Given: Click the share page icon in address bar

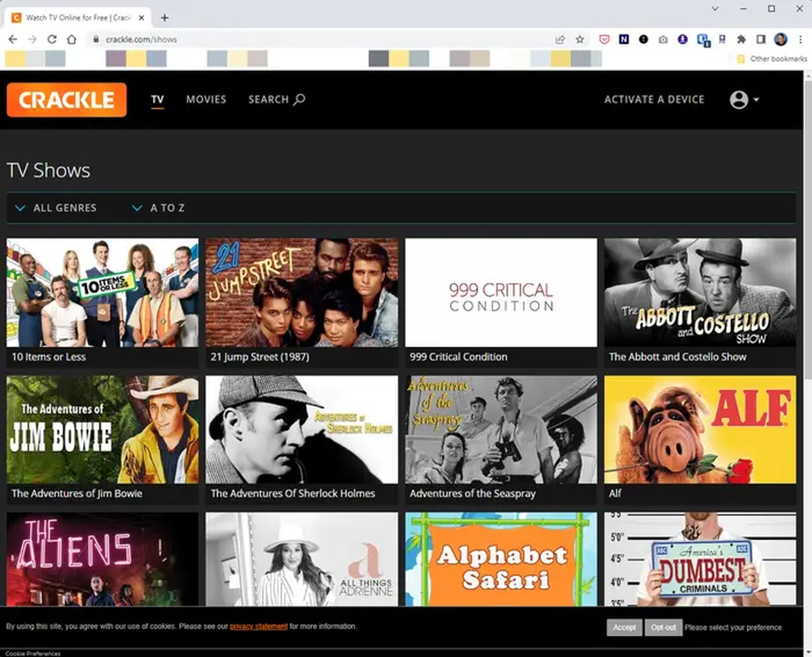Looking at the screenshot, I should [x=560, y=39].
